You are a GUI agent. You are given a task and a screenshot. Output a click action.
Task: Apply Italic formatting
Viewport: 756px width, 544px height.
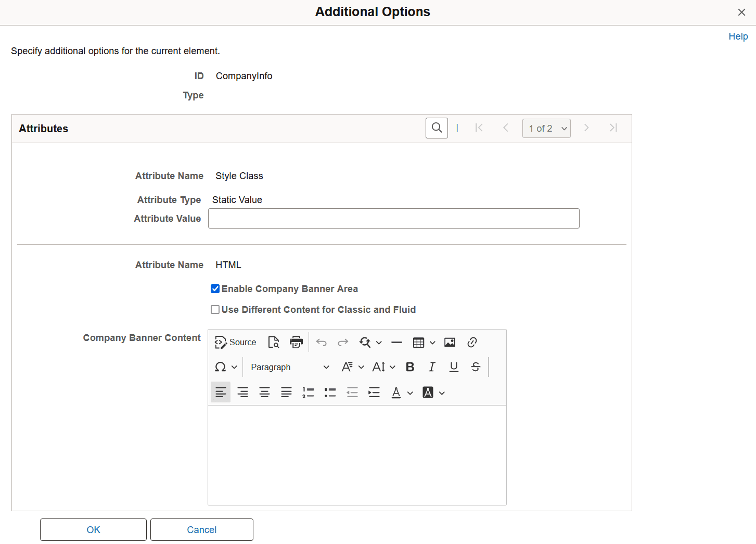[x=432, y=366]
